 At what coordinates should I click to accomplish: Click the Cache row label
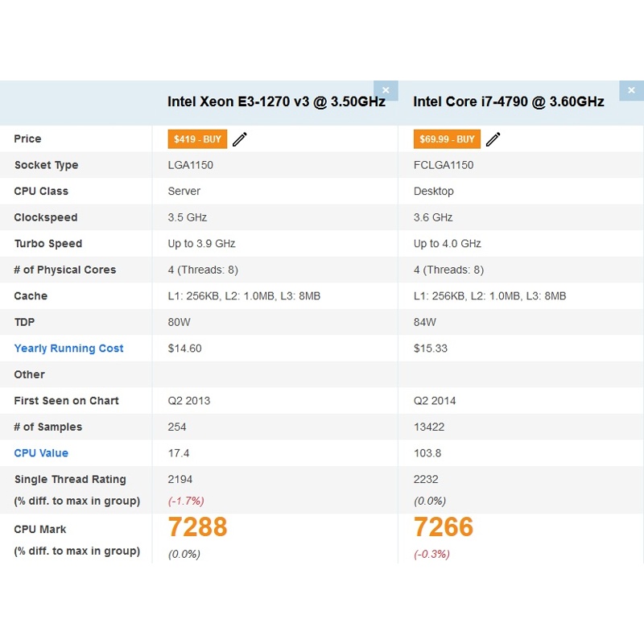pyautogui.click(x=31, y=296)
